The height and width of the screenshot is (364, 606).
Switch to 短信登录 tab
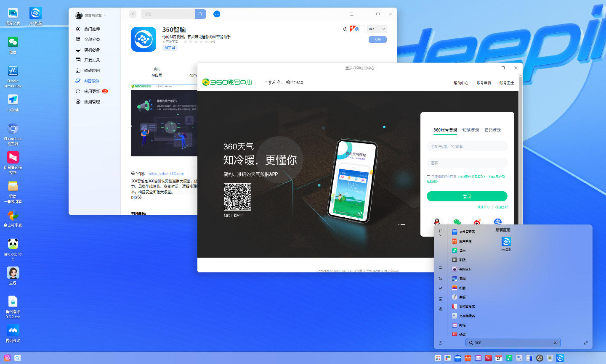click(470, 130)
